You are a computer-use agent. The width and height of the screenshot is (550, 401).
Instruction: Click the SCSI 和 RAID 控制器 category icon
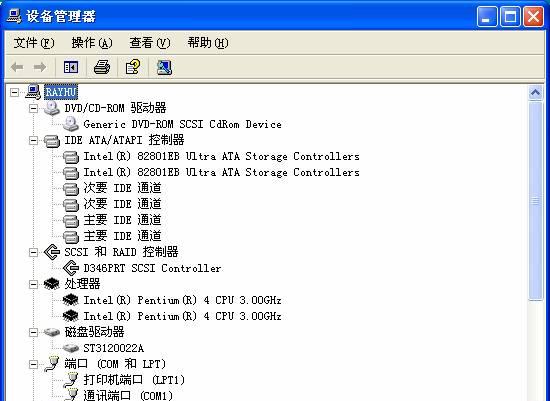pos(52,252)
